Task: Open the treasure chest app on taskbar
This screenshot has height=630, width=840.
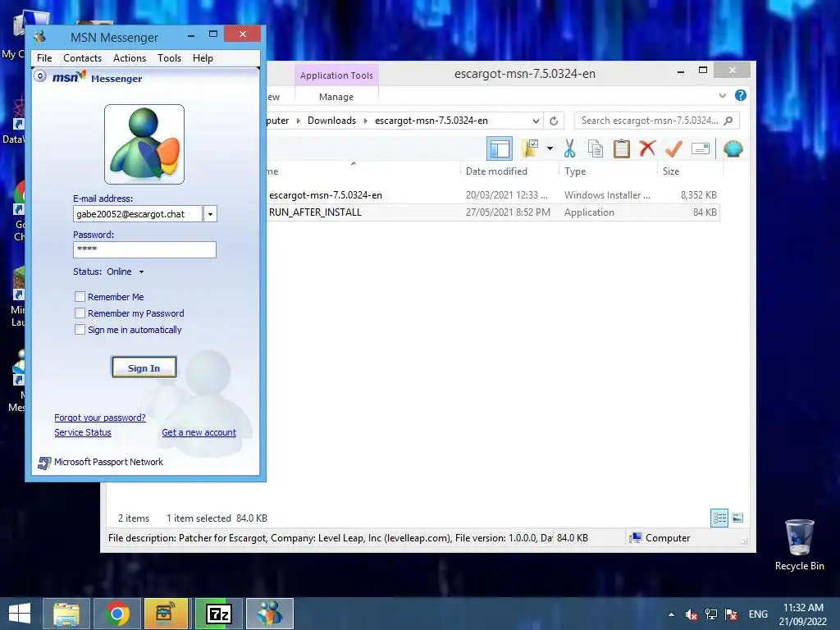Action: click(x=166, y=614)
